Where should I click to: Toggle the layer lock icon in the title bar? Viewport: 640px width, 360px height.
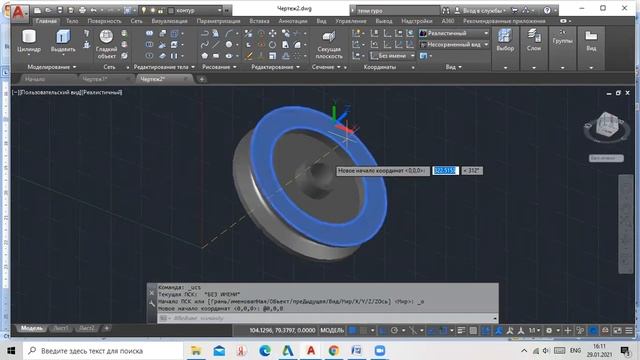tap(160, 10)
